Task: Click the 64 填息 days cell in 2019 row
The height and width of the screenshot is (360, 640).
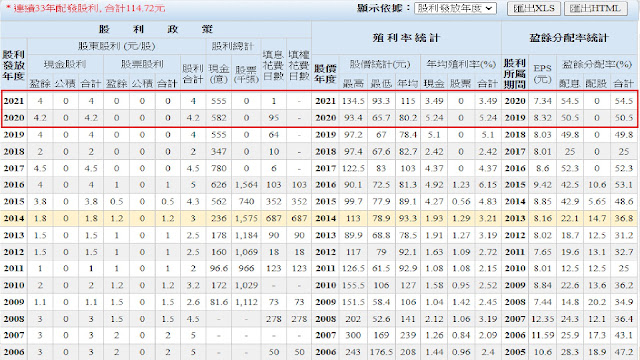Action: pyautogui.click(x=273, y=135)
